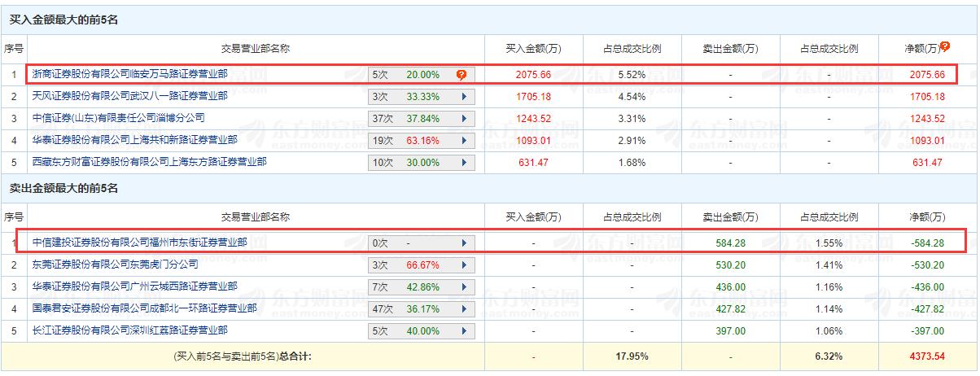Viewport: 980px width, 376px height.
Task: Expand the 19次 63.16% arrow for 华泰证券上海共和新路
Action: (x=465, y=141)
